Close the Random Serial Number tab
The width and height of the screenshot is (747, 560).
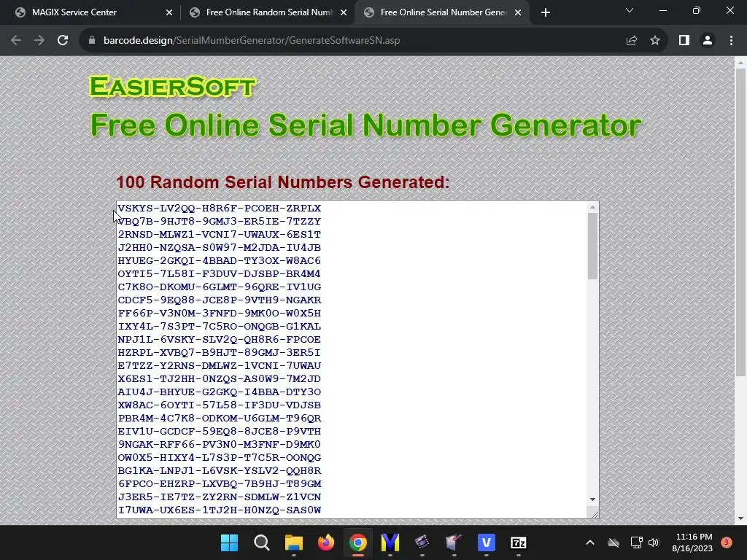(344, 13)
